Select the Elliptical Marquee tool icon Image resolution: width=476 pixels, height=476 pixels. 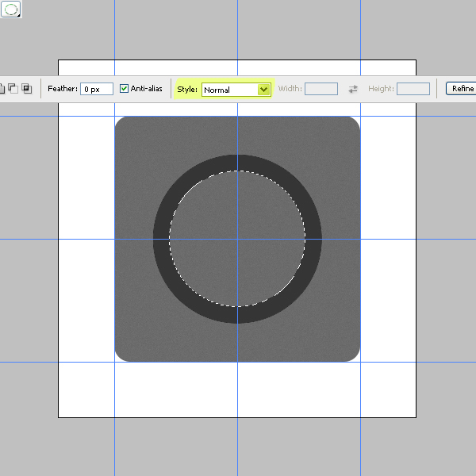click(x=11, y=10)
